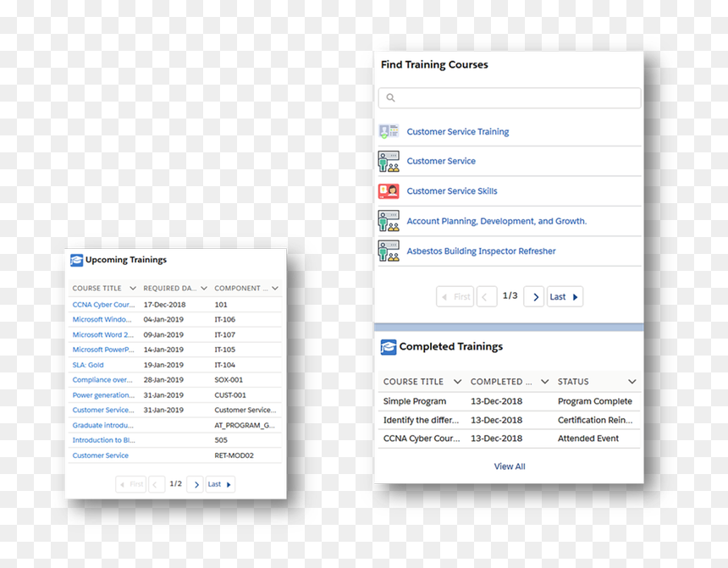Open the Component column header dropdown
Viewport: 728px width, 568px height.
[x=275, y=288]
